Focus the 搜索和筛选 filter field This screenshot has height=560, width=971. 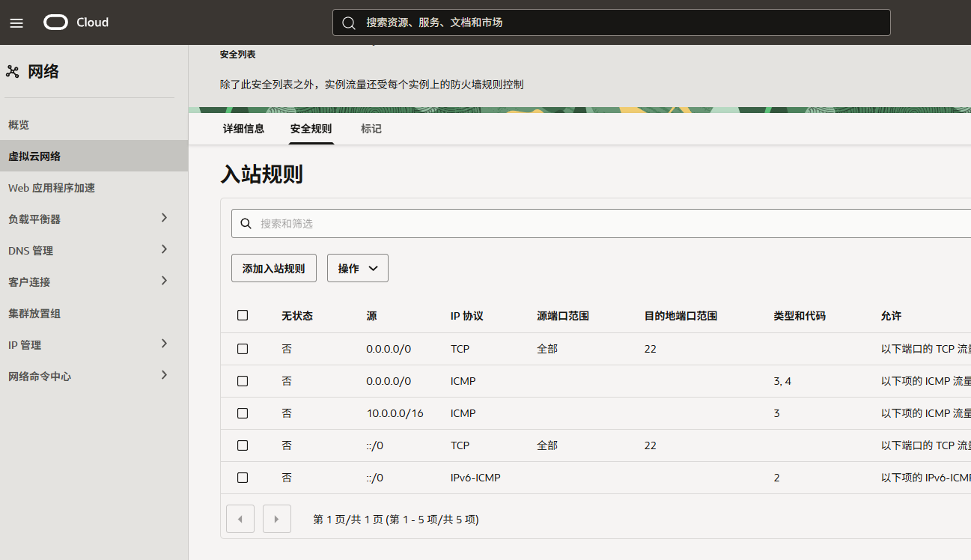(x=599, y=224)
